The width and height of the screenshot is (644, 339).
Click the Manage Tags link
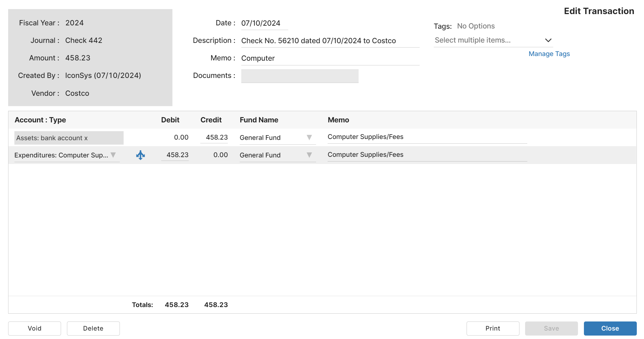coord(549,54)
